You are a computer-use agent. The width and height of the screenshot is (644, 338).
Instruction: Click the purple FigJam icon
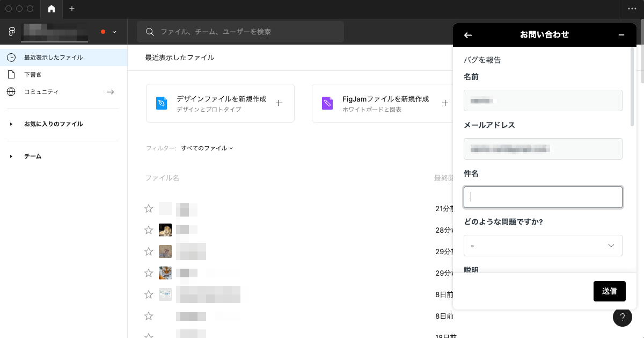pyautogui.click(x=327, y=103)
